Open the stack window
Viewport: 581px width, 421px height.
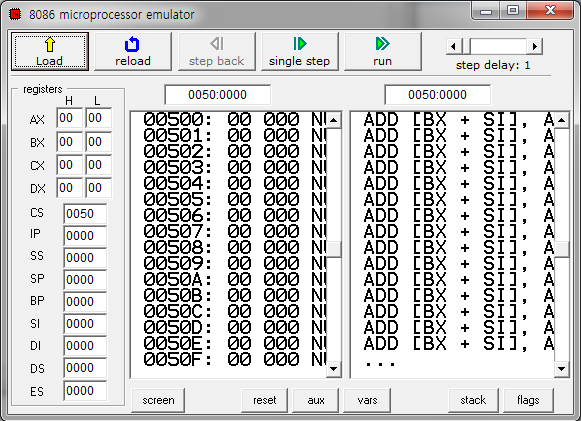(473, 400)
